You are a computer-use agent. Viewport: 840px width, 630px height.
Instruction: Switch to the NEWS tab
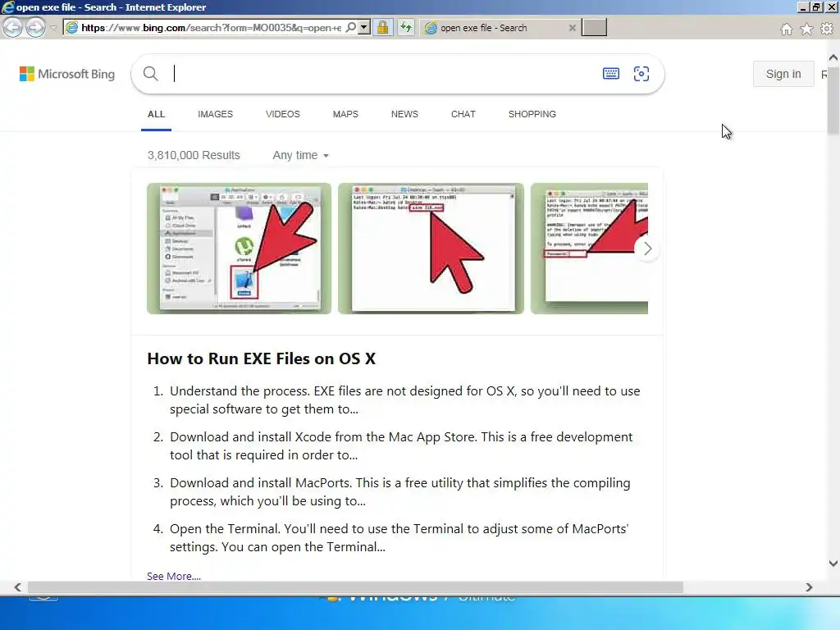click(x=404, y=114)
